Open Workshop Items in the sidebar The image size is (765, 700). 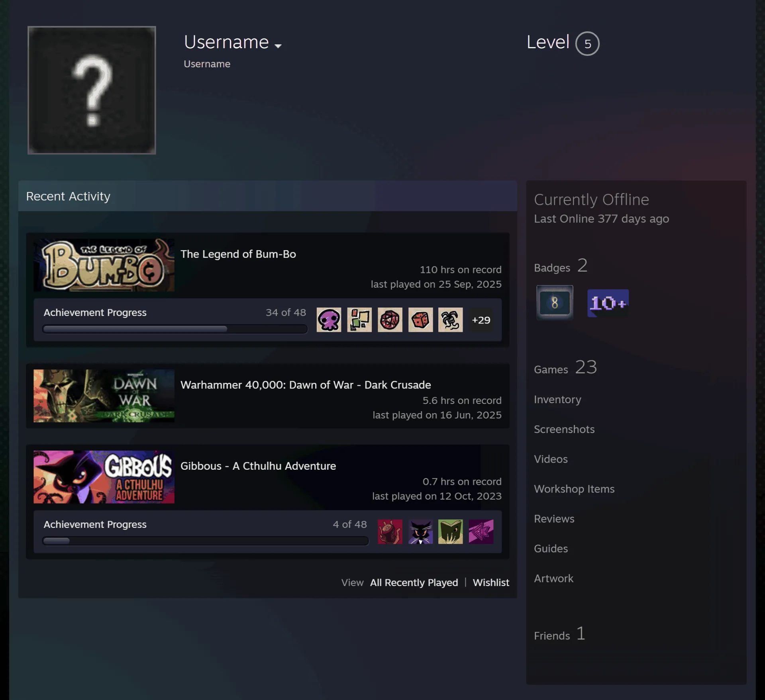click(574, 489)
